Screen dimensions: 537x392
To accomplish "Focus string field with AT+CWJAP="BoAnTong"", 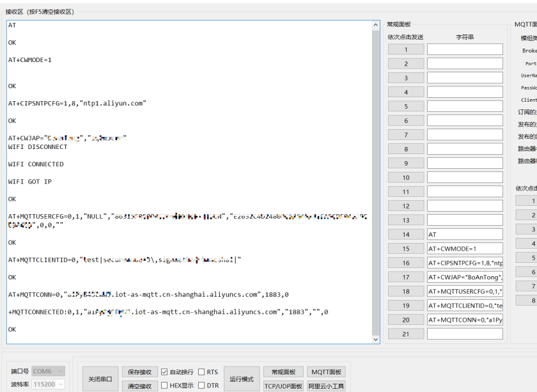I will tap(465, 277).
